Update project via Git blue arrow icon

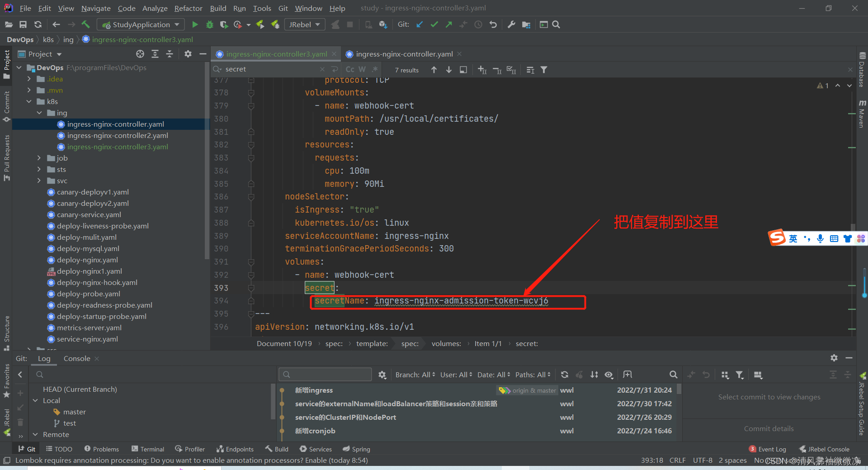click(420, 24)
